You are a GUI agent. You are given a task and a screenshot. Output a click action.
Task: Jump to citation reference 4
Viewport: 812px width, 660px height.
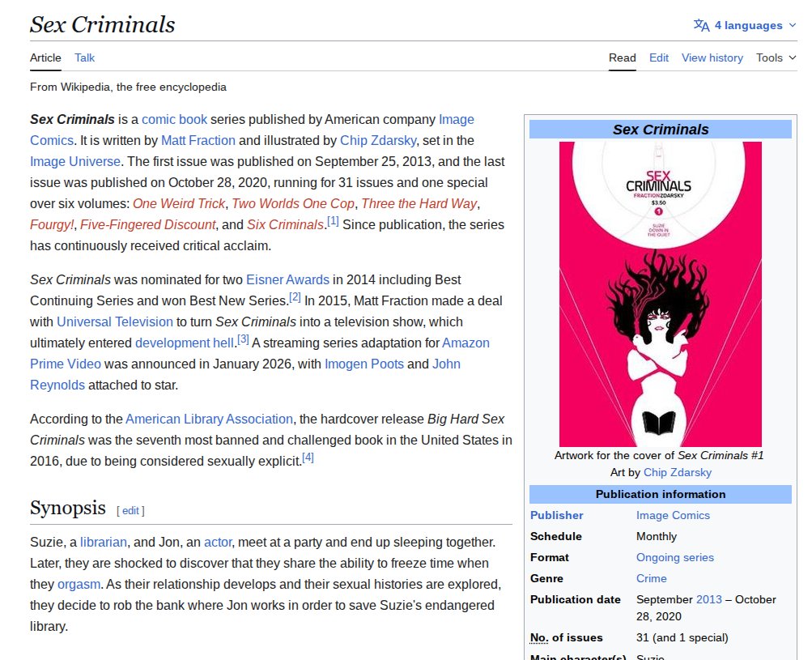(x=308, y=458)
